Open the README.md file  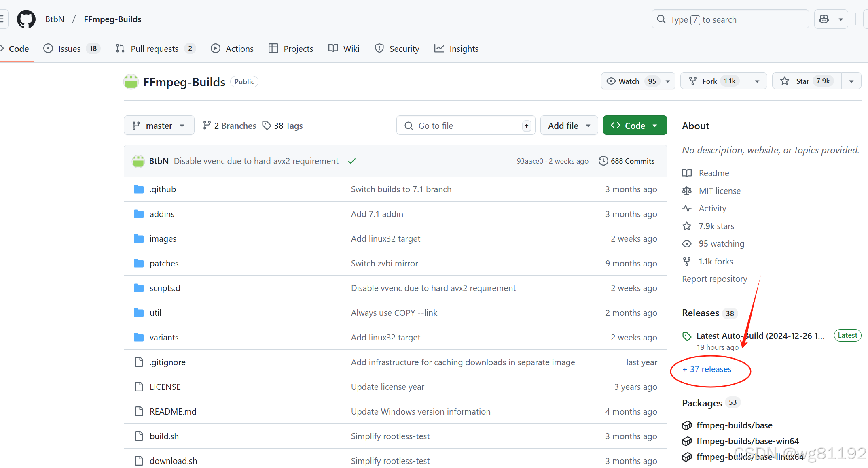[173, 411]
